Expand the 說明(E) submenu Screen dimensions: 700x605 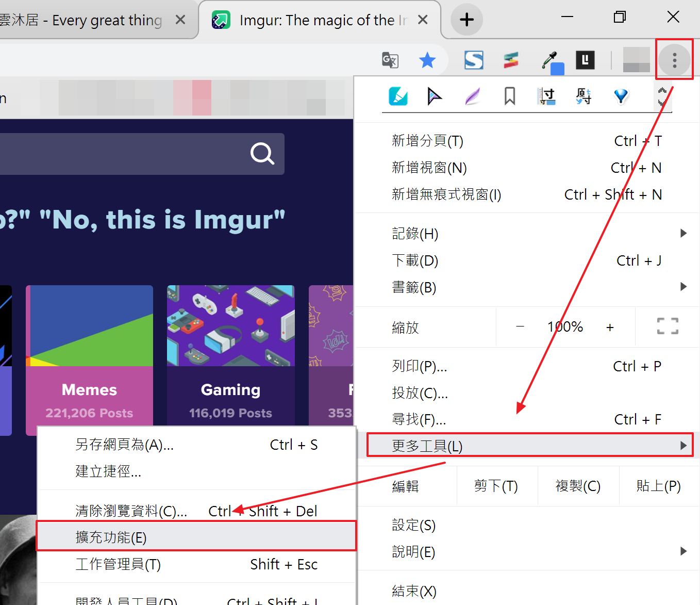527,552
